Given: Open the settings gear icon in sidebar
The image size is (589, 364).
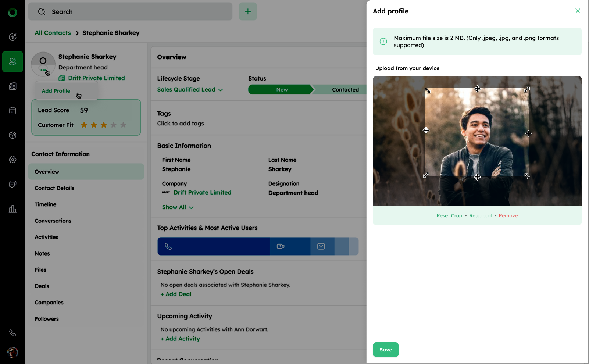Looking at the screenshot, I should (x=13, y=160).
